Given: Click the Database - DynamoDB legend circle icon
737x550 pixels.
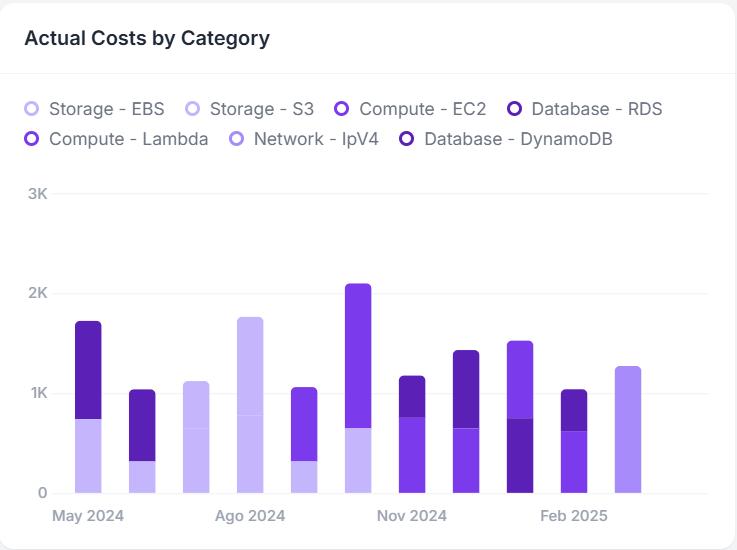Looking at the screenshot, I should click(x=407, y=139).
